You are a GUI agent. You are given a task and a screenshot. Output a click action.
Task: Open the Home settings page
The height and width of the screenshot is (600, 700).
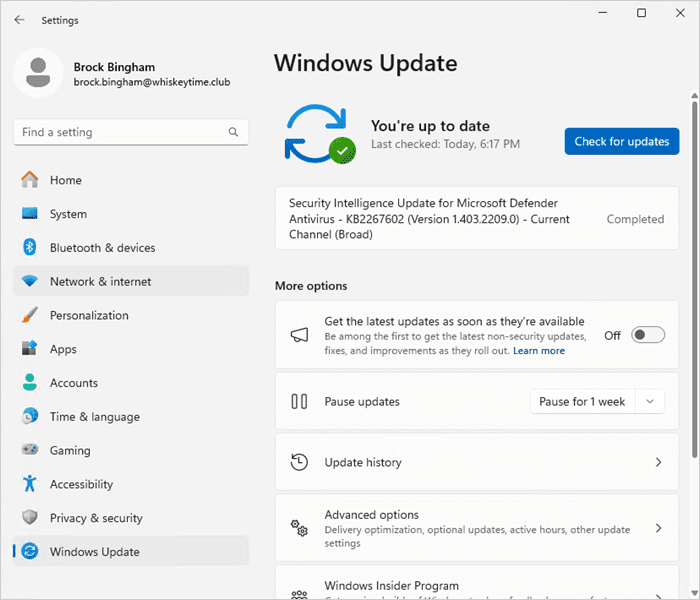point(131,180)
